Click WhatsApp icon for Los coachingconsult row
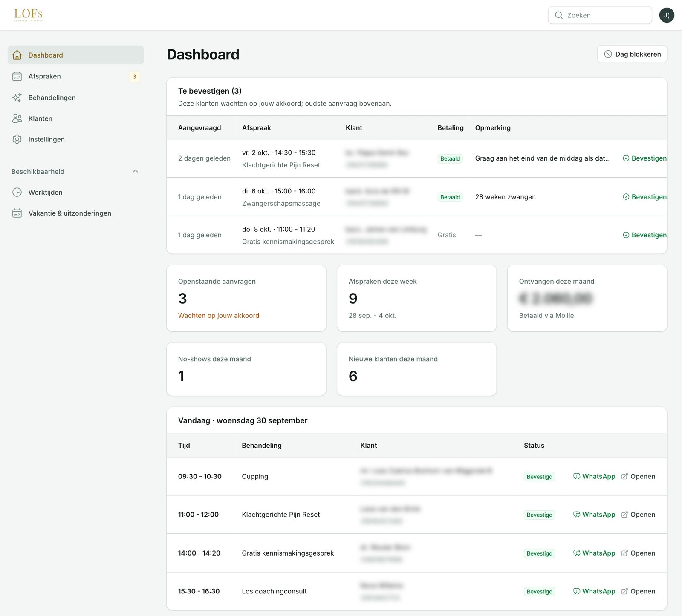This screenshot has width=682, height=616. (x=577, y=591)
